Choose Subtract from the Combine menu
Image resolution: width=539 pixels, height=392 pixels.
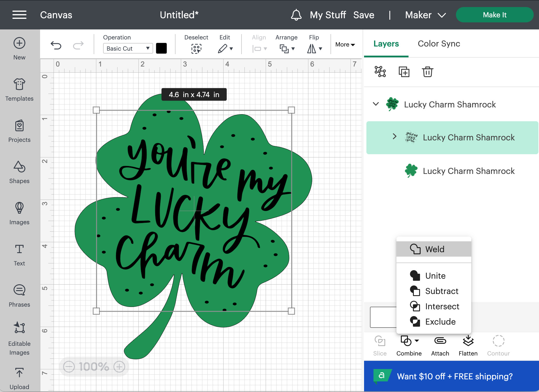point(434,291)
